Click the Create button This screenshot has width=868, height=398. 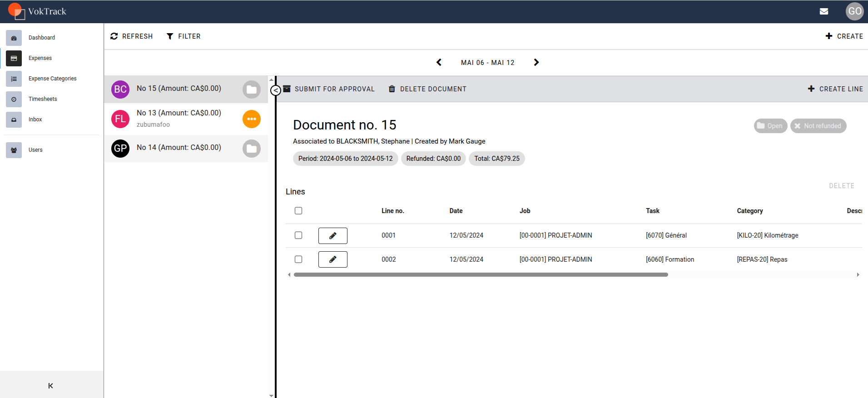pos(844,36)
